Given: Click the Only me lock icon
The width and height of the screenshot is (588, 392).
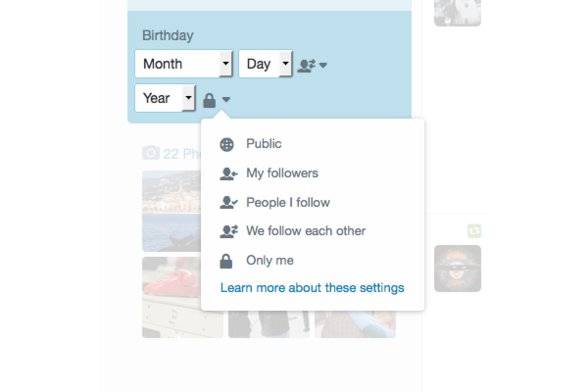Looking at the screenshot, I should click(x=226, y=261).
